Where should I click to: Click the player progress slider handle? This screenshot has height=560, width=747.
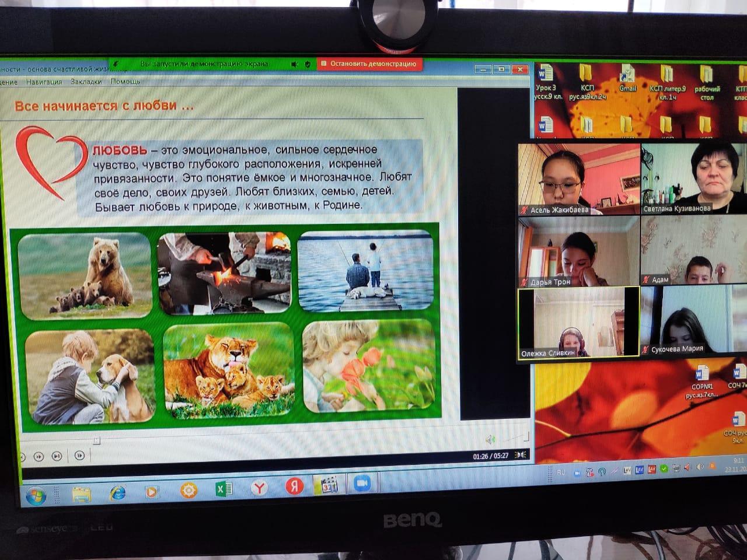pyautogui.click(x=97, y=440)
